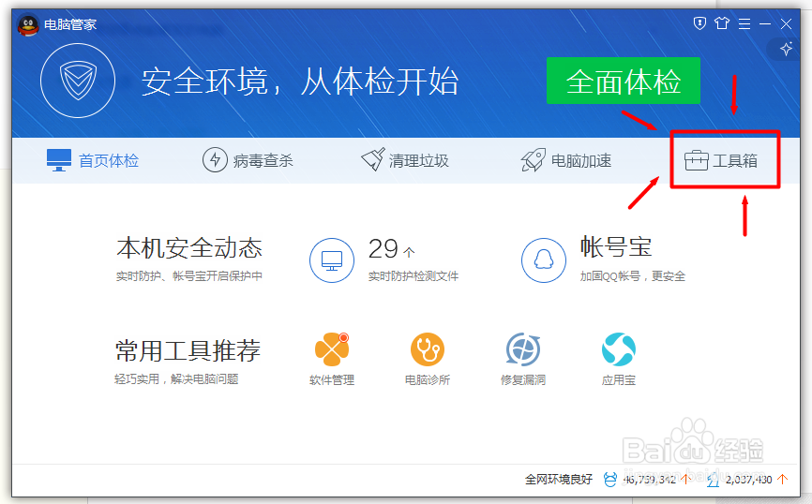Open the 软件管理 tool icon
The height and width of the screenshot is (504, 812).
point(332,349)
